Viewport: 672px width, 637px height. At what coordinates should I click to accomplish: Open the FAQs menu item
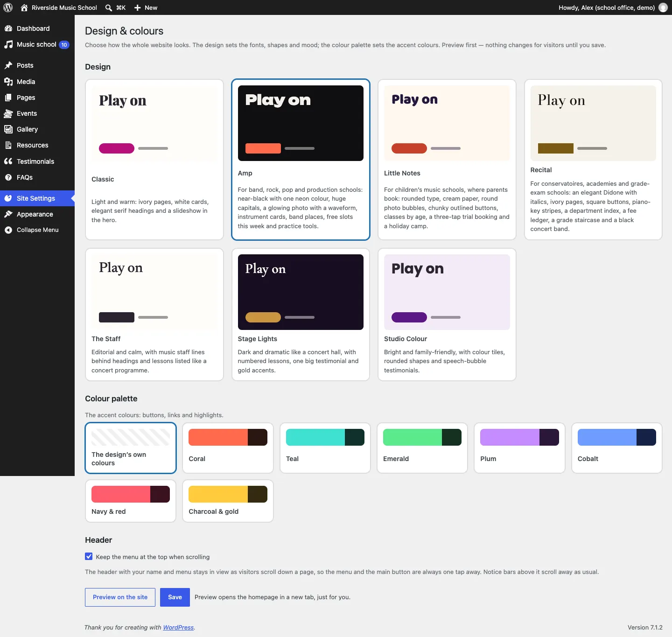click(x=37, y=177)
